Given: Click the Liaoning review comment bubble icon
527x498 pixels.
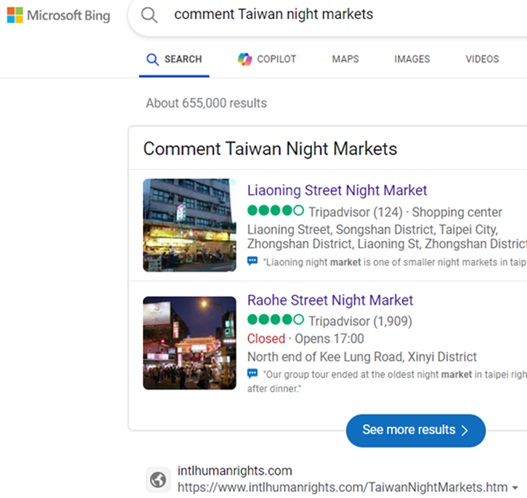Looking at the screenshot, I should pos(252,261).
